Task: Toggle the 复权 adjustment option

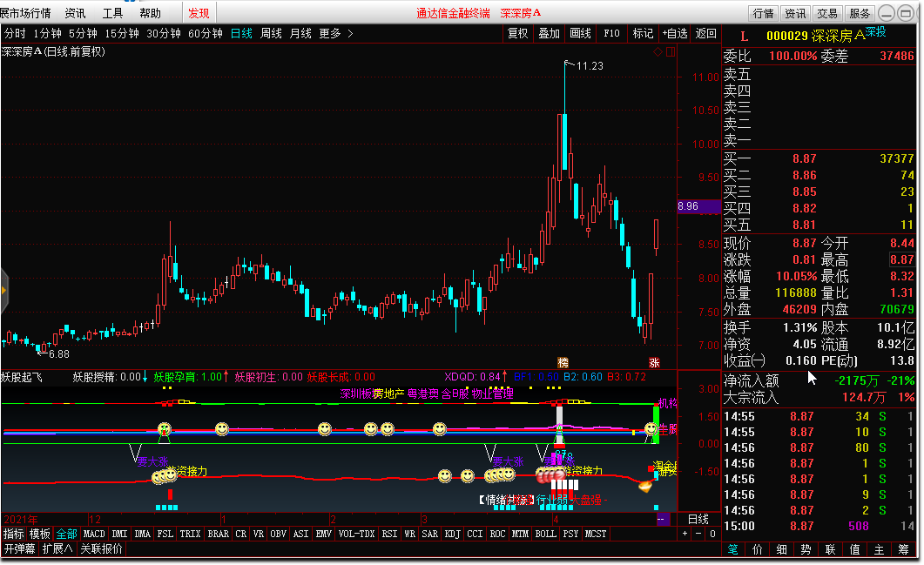Action: pyautogui.click(x=518, y=34)
